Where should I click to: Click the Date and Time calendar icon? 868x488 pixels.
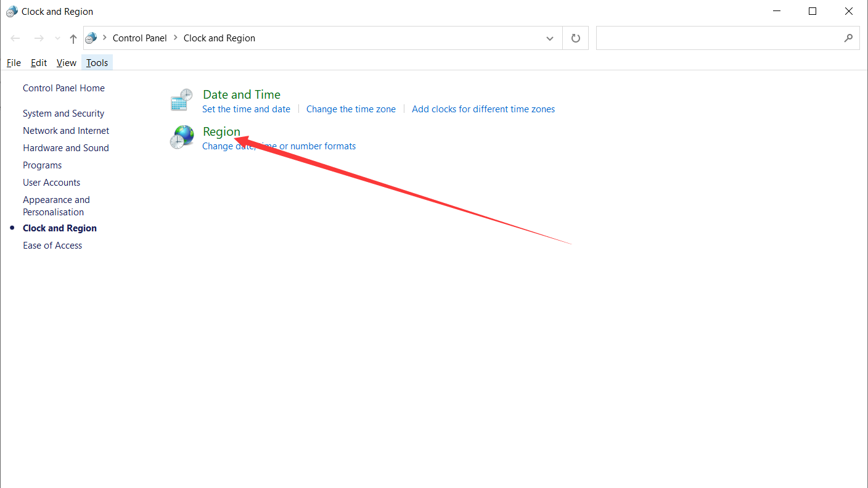[182, 100]
